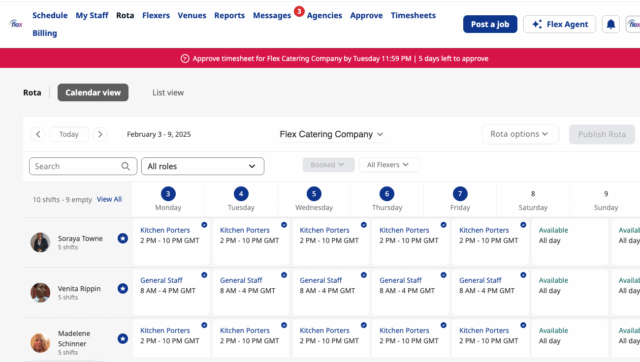
Task: Select Saturday 8 in the calendar header
Action: 533,200
